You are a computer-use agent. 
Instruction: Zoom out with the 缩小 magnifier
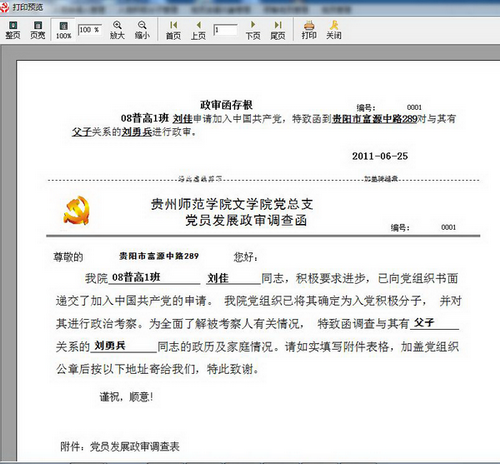point(142,30)
